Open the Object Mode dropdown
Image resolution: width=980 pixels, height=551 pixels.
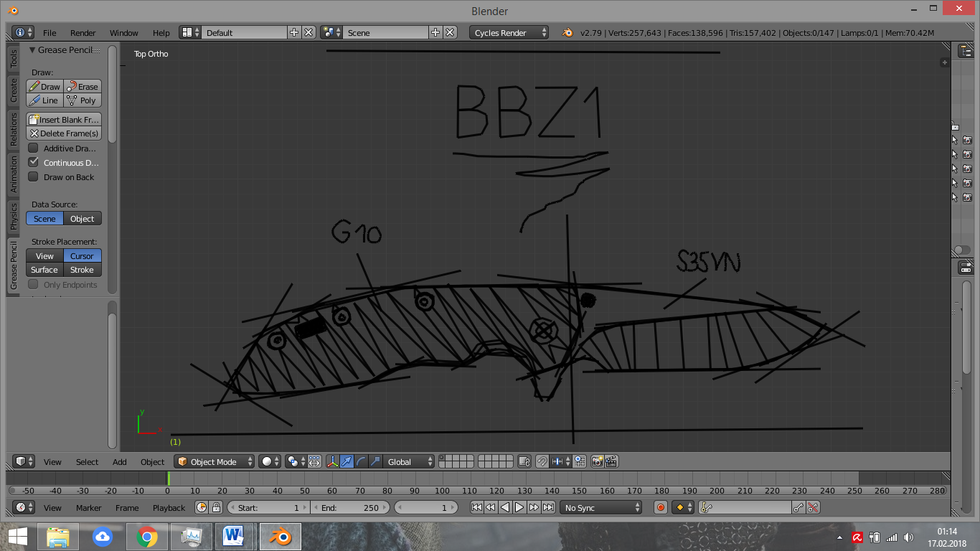tap(215, 462)
